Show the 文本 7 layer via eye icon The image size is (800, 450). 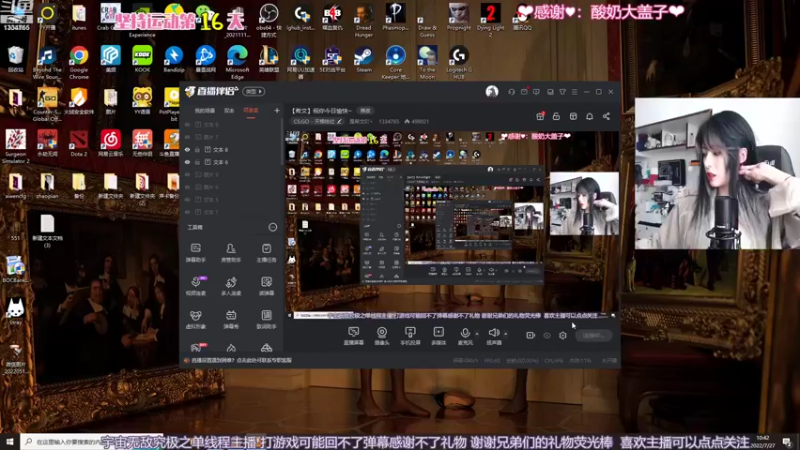coord(187,212)
